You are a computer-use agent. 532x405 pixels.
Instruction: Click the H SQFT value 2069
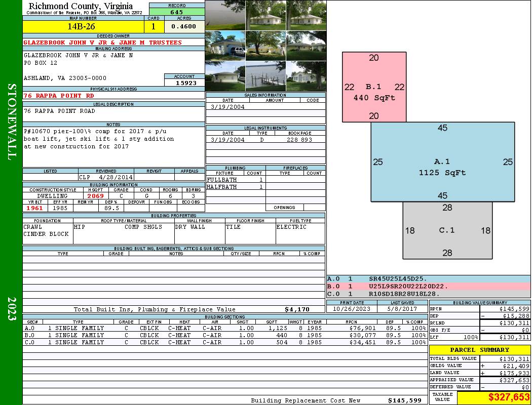[x=96, y=196]
